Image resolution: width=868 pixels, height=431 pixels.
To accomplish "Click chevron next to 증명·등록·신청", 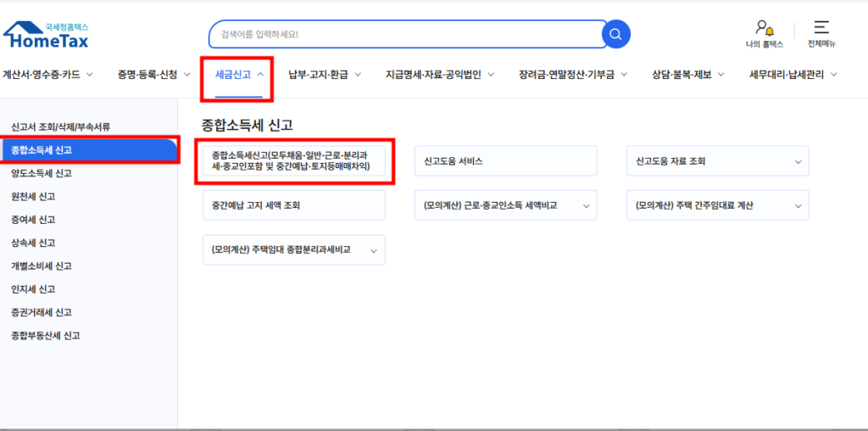I will 187,74.
